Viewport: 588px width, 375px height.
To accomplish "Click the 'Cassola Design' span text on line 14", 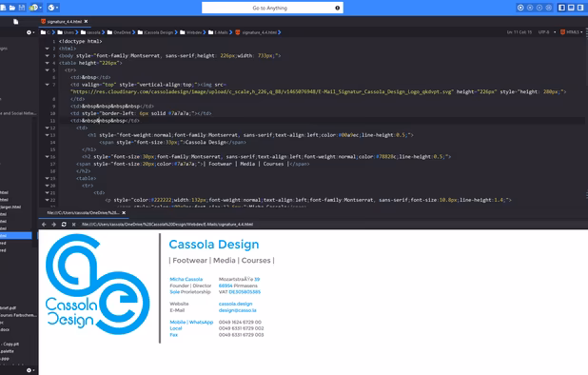I will pos(206,142).
